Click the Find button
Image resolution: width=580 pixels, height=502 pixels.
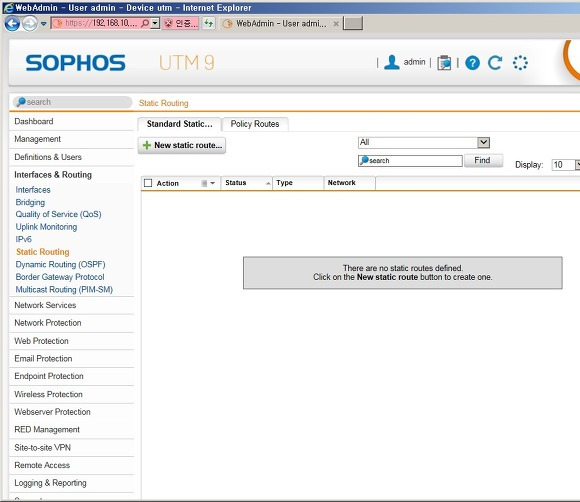(483, 160)
